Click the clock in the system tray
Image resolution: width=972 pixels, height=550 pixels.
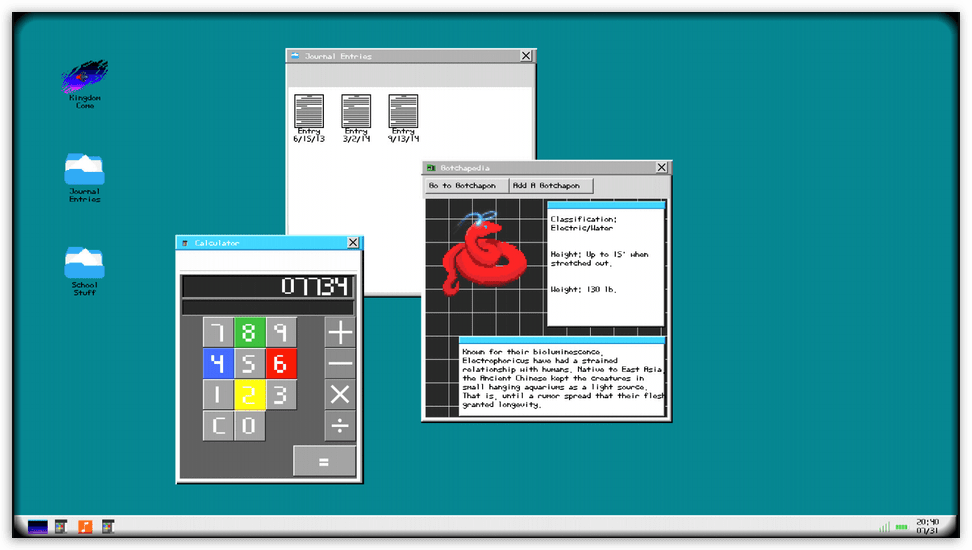tap(927, 526)
